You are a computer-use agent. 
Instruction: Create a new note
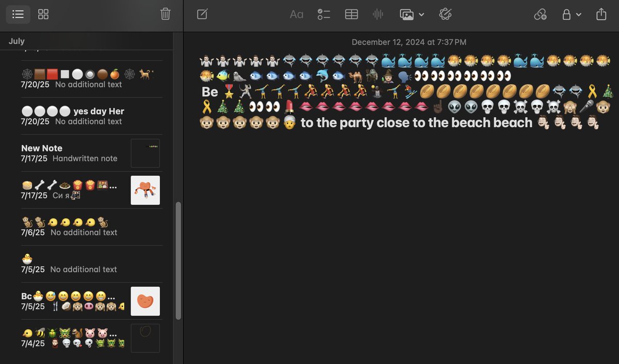click(202, 14)
